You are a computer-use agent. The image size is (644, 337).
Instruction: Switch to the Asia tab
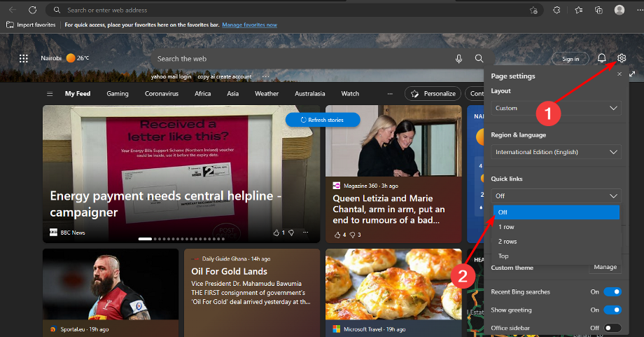[233, 94]
